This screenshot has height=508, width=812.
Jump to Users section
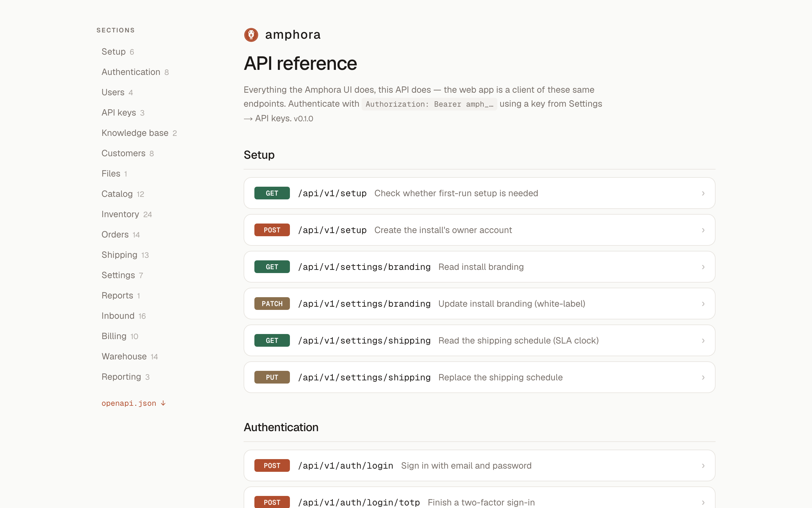[117, 92]
